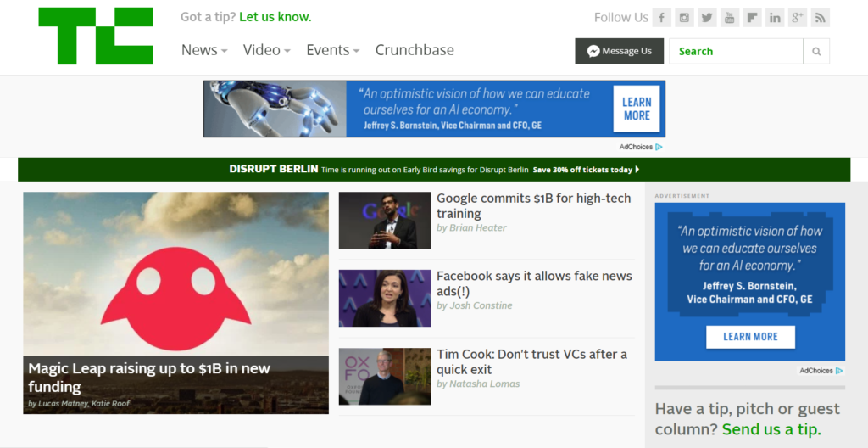Open the Magic Leap funding headline

pos(149,377)
